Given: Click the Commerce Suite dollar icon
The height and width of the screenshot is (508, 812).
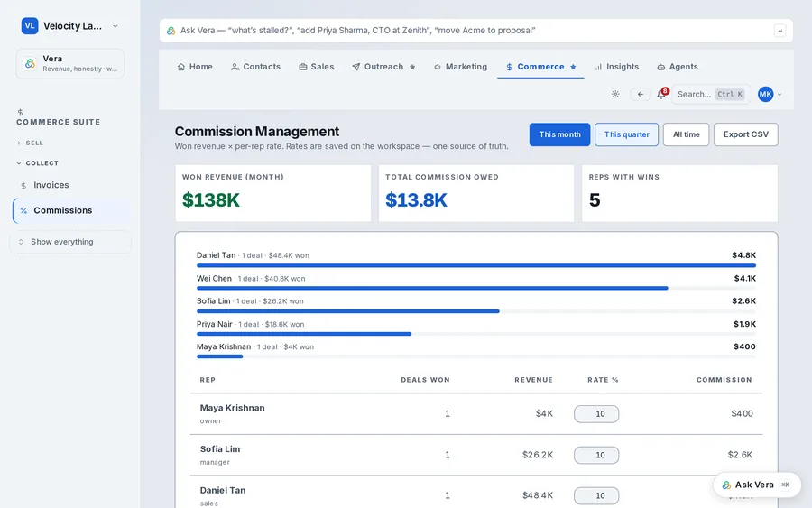Looking at the screenshot, I should (20, 113).
